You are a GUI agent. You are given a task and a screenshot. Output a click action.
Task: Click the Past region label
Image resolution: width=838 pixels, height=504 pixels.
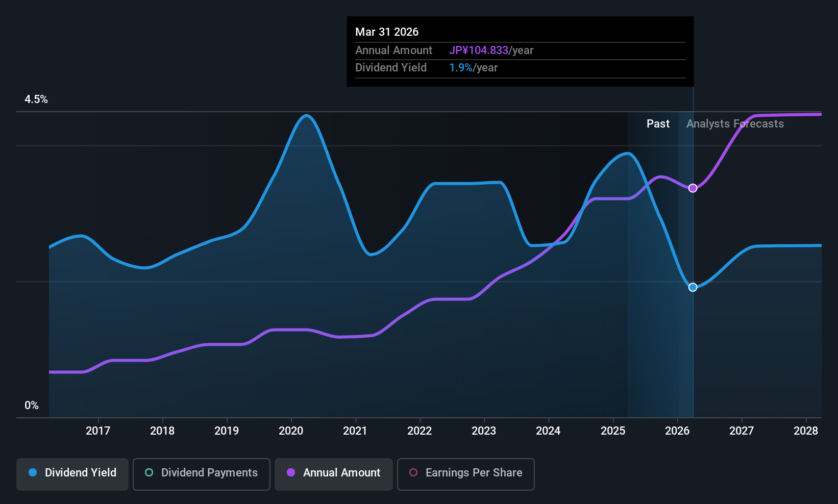tap(658, 124)
